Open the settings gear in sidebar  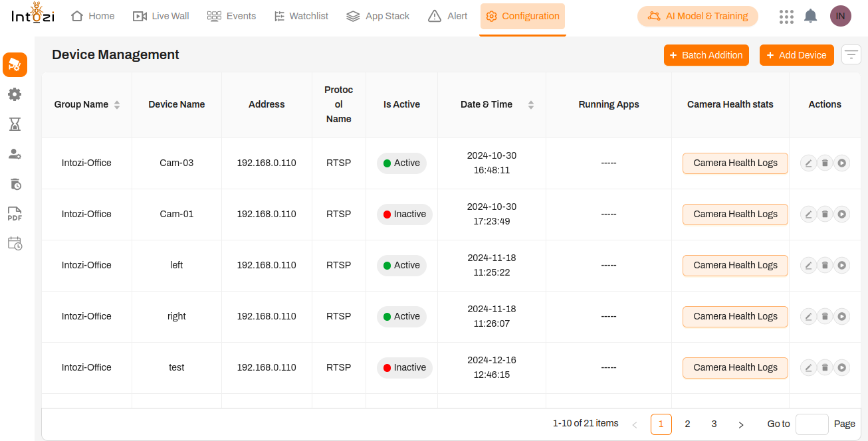click(x=15, y=94)
